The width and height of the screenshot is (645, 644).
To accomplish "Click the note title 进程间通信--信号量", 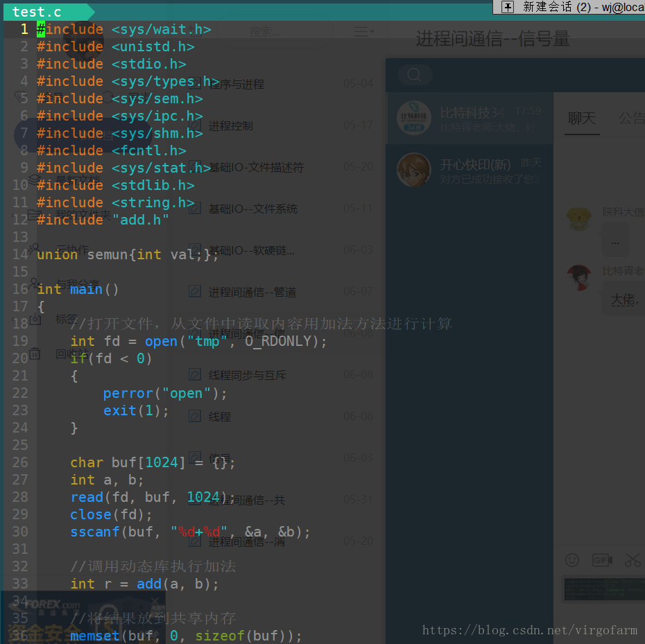I will [x=493, y=39].
